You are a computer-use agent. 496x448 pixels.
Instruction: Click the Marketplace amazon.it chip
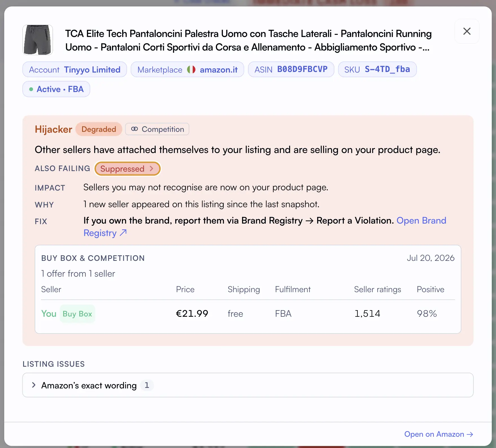[x=187, y=69]
